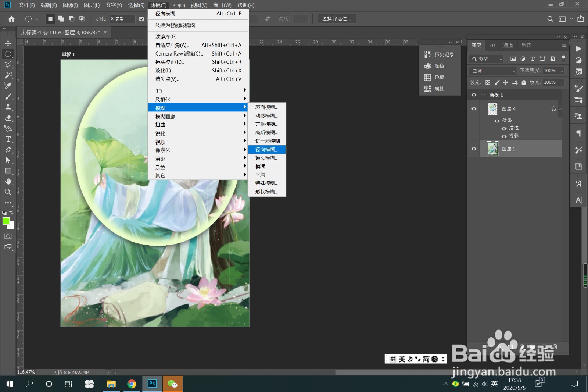Choose 高斯模糊 from the blur submenu
The height and width of the screenshot is (392, 588).
(x=266, y=132)
